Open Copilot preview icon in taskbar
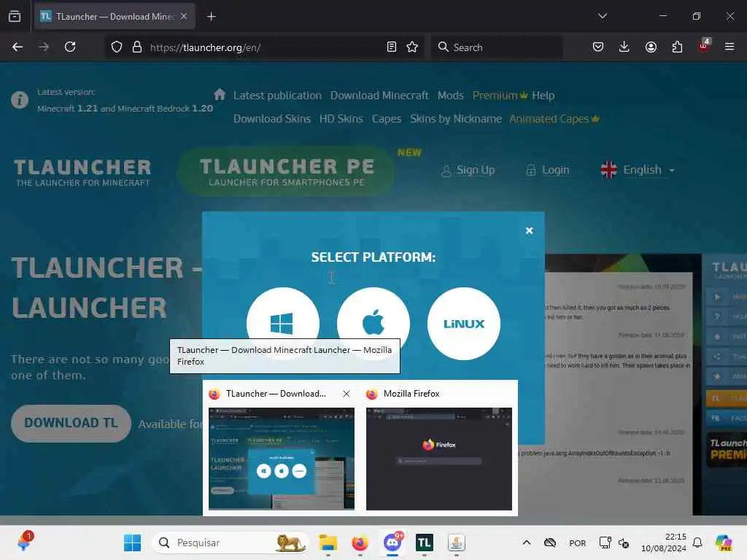The height and width of the screenshot is (560, 747). [724, 542]
